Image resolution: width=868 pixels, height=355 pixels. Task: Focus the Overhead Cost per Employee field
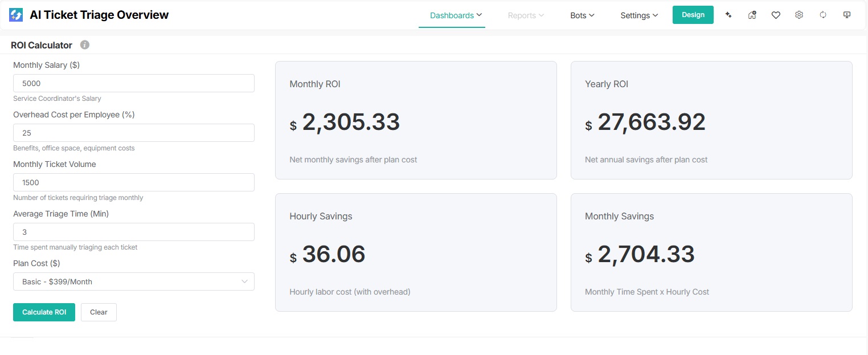tap(133, 133)
